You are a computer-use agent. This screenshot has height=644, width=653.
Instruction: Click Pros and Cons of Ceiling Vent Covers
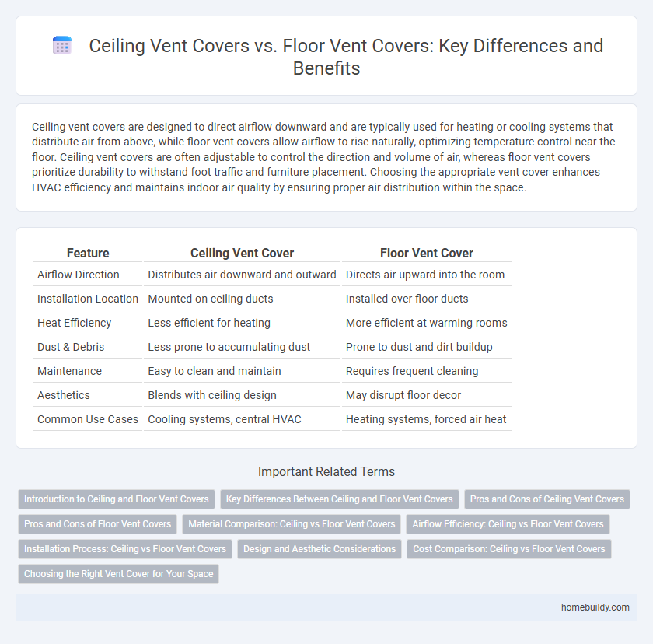click(546, 499)
